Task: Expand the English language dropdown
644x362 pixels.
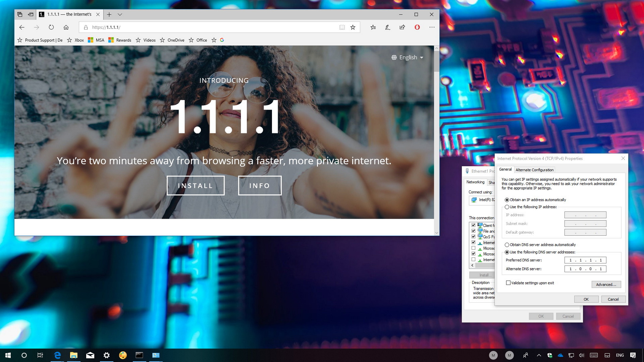Action: [408, 58]
